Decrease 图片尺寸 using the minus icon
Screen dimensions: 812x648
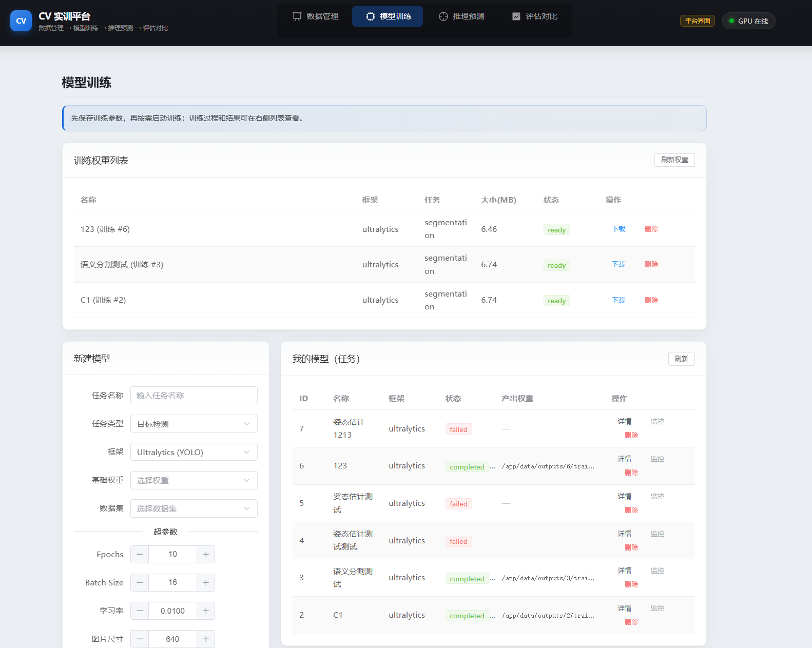pos(140,639)
